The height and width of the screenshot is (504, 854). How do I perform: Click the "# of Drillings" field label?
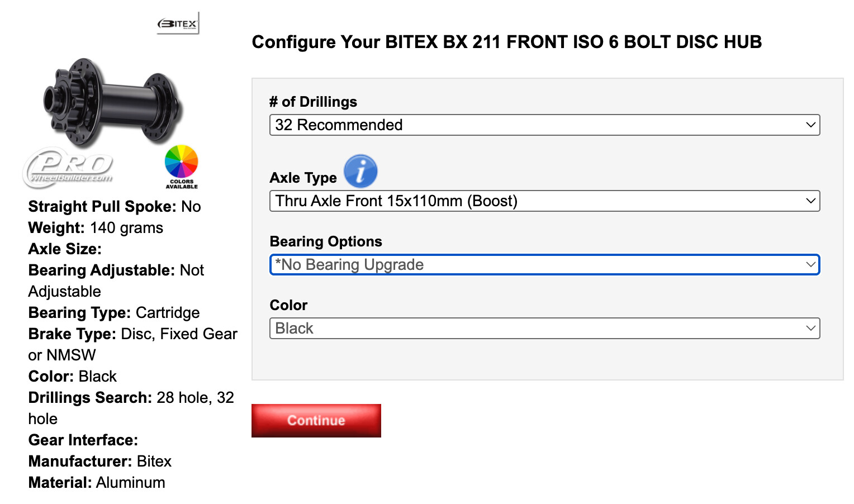pos(313,102)
